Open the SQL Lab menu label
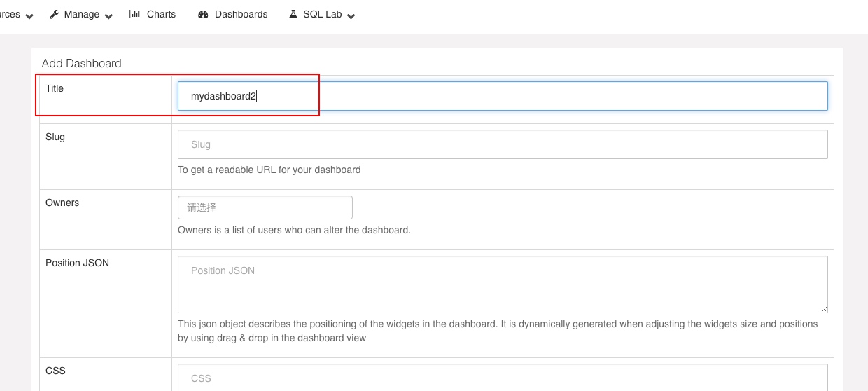868x391 pixels. pos(323,14)
